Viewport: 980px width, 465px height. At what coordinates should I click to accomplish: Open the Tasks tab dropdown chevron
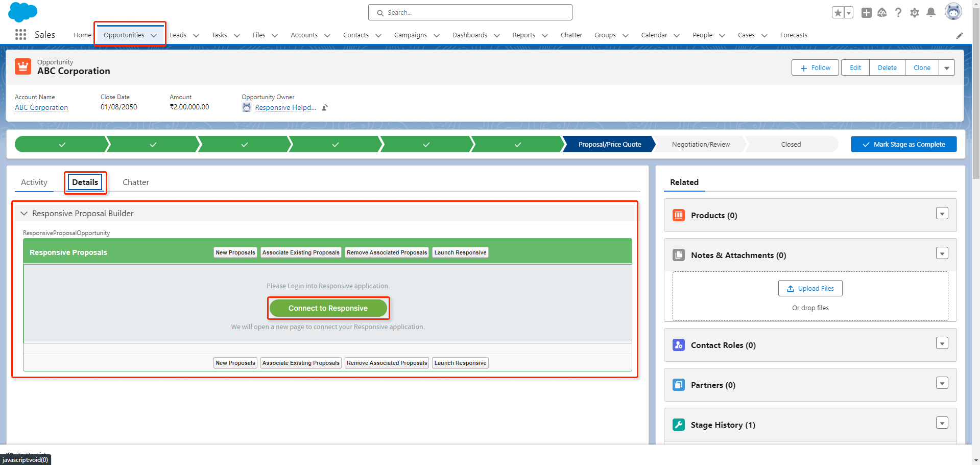[237, 35]
